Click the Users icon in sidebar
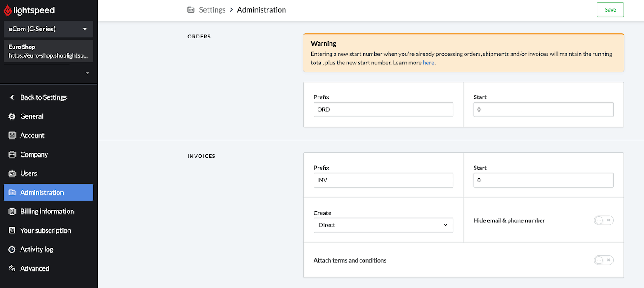The height and width of the screenshot is (288, 644). tap(12, 173)
